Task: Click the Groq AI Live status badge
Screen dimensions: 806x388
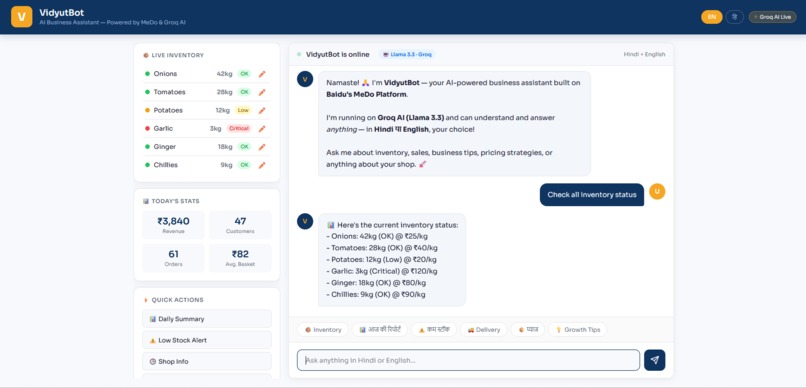Action: (x=773, y=17)
